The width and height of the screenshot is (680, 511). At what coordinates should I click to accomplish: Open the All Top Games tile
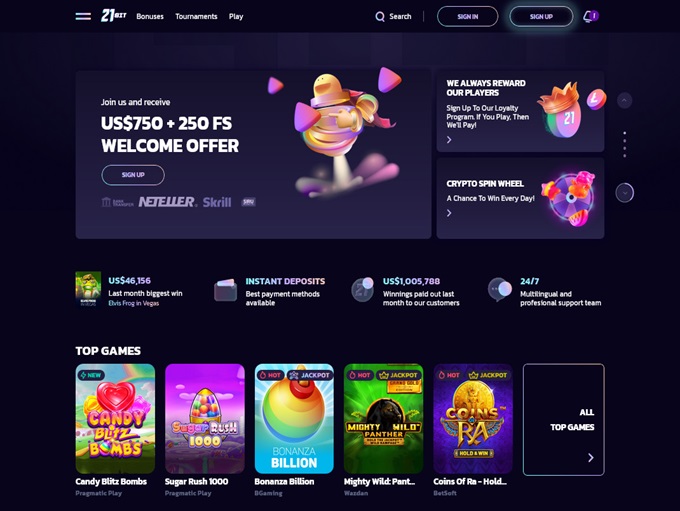[x=563, y=419]
